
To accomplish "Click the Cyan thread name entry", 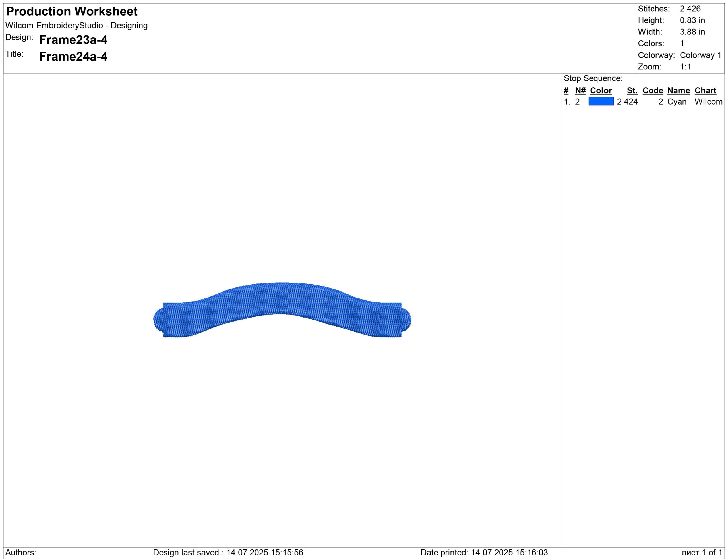I will point(677,101).
